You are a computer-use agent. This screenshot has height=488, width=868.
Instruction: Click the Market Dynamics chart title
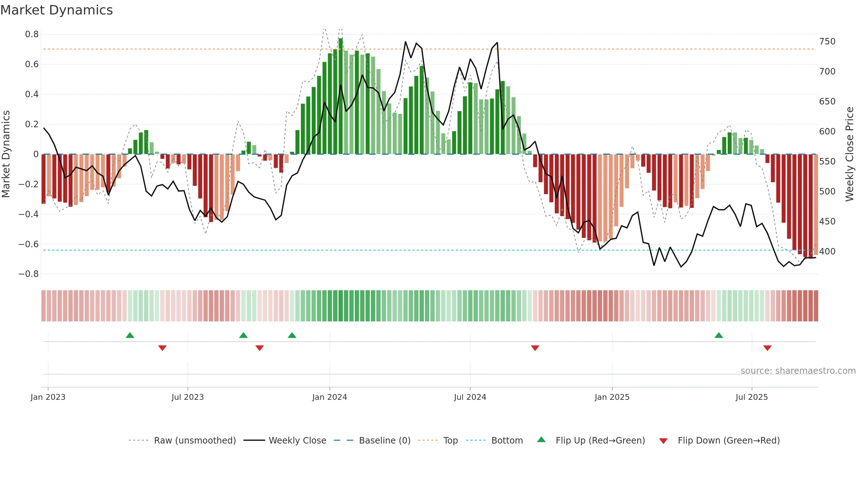57,10
